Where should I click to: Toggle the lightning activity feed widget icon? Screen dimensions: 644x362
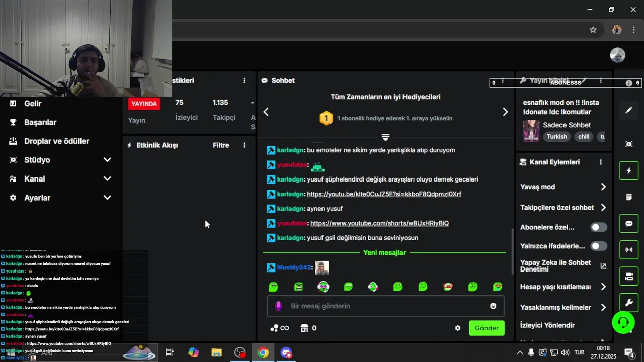629,171
